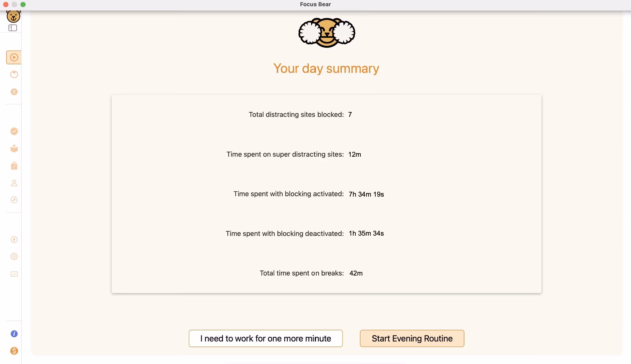Click the celebrating bear mascot illustration
The width and height of the screenshot is (631, 364).
click(326, 32)
